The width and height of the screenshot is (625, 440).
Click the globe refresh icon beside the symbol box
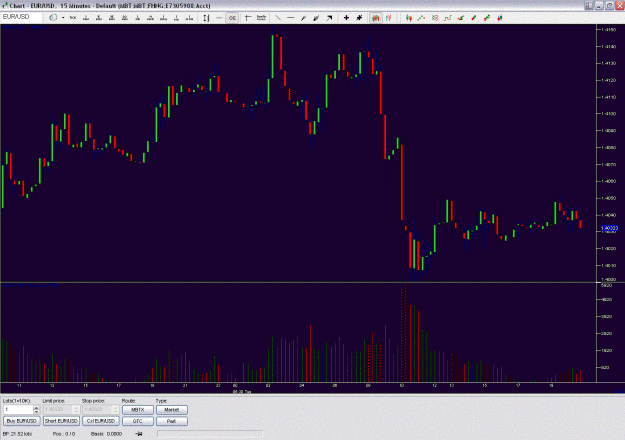pyautogui.click(x=53, y=18)
